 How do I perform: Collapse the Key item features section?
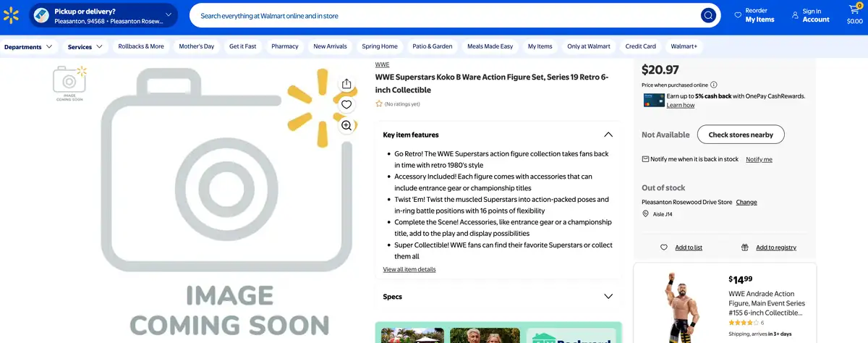coord(608,135)
